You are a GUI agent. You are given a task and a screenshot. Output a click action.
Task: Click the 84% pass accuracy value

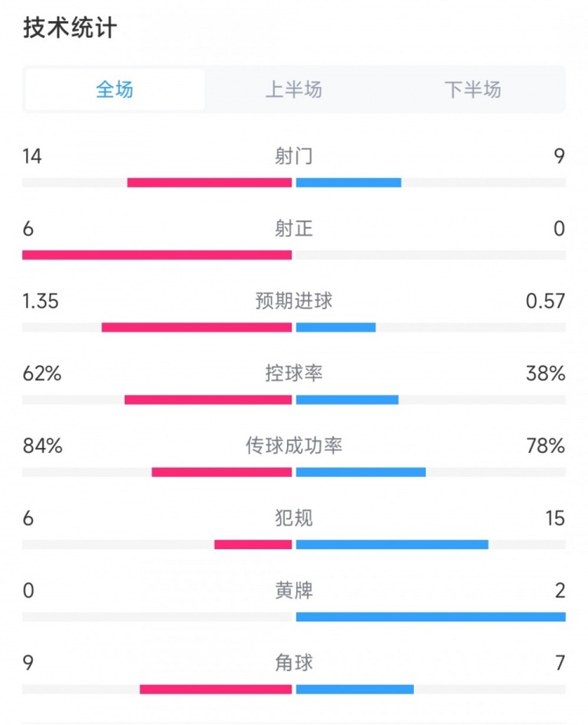coord(42,446)
